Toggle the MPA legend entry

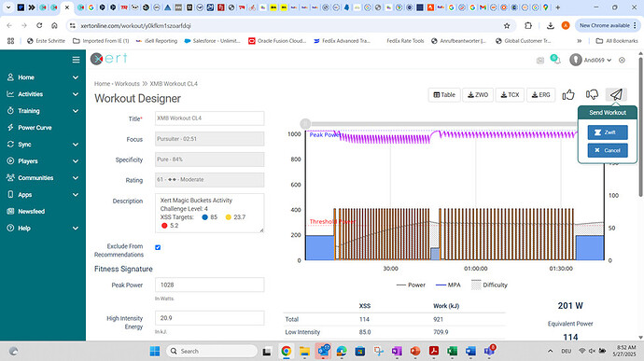click(448, 285)
